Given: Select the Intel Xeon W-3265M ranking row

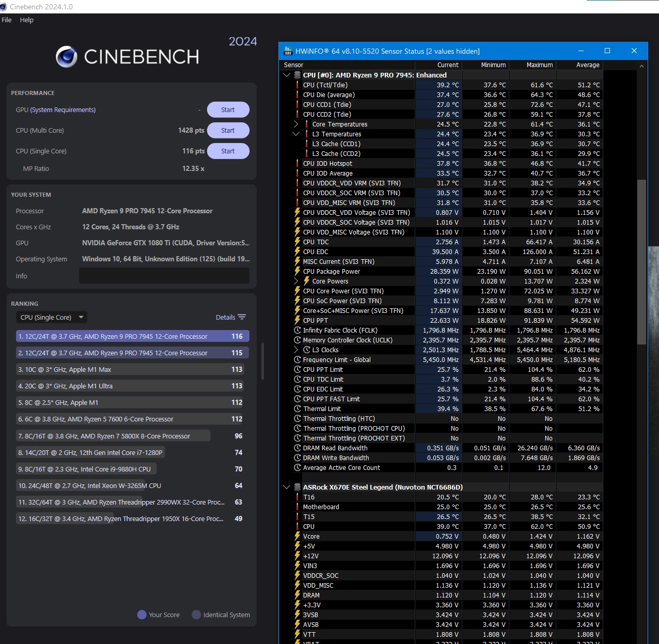Looking at the screenshot, I should coord(130,485).
